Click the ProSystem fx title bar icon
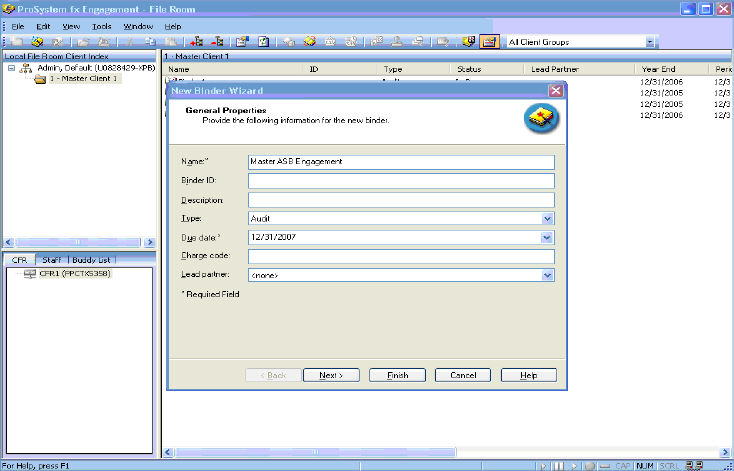 point(9,8)
